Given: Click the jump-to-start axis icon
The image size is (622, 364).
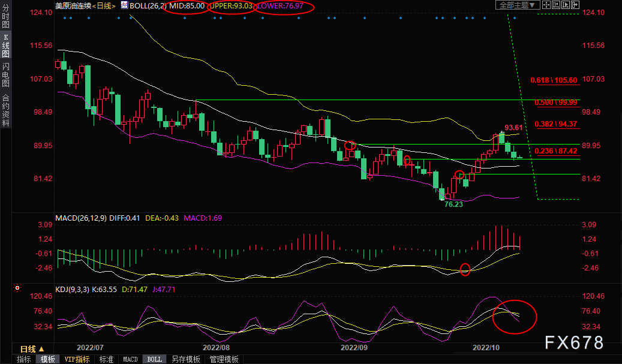Looking at the screenshot, I should pyautogui.click(x=556, y=5).
